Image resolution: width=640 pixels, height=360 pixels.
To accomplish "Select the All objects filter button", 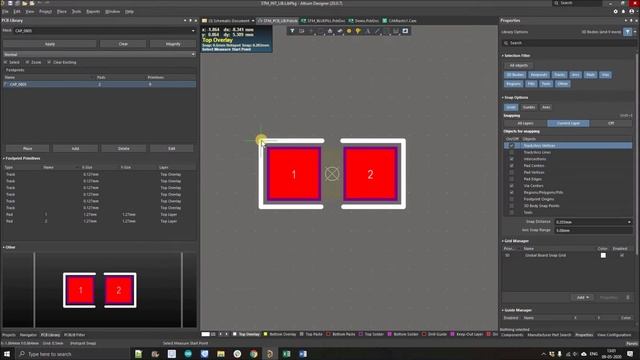I will coord(518,65).
